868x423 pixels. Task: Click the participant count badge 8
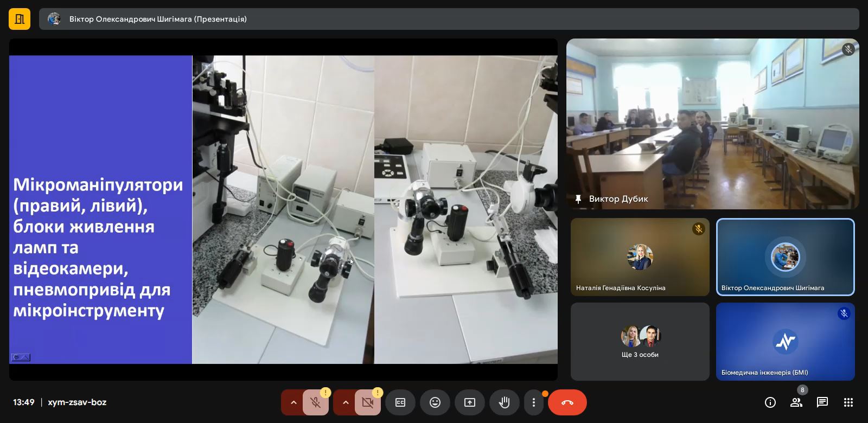pos(802,390)
